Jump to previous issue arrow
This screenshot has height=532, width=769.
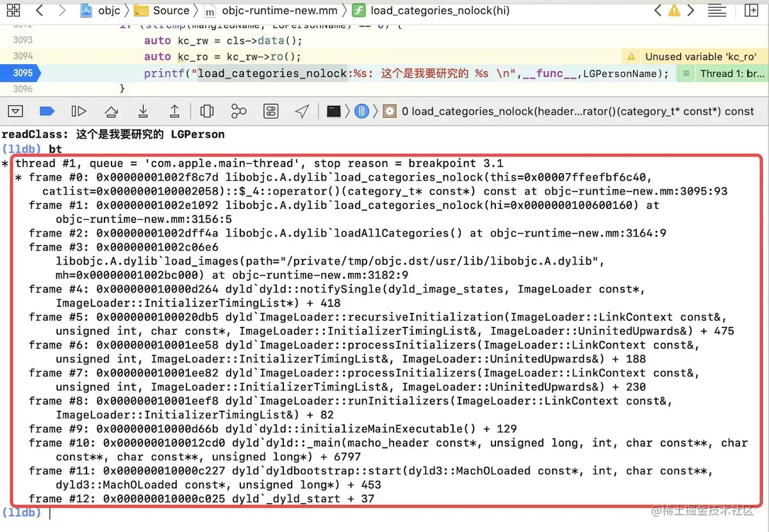(657, 10)
